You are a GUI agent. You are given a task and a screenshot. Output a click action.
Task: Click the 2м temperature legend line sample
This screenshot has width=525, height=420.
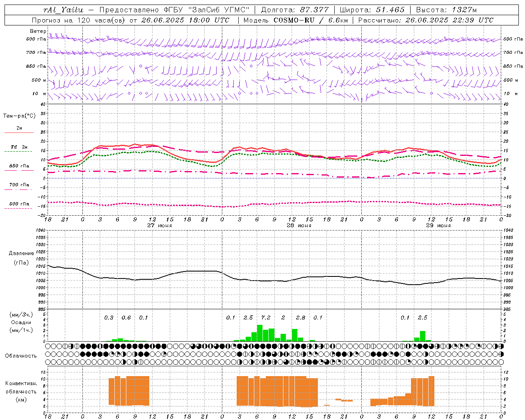click(x=19, y=132)
